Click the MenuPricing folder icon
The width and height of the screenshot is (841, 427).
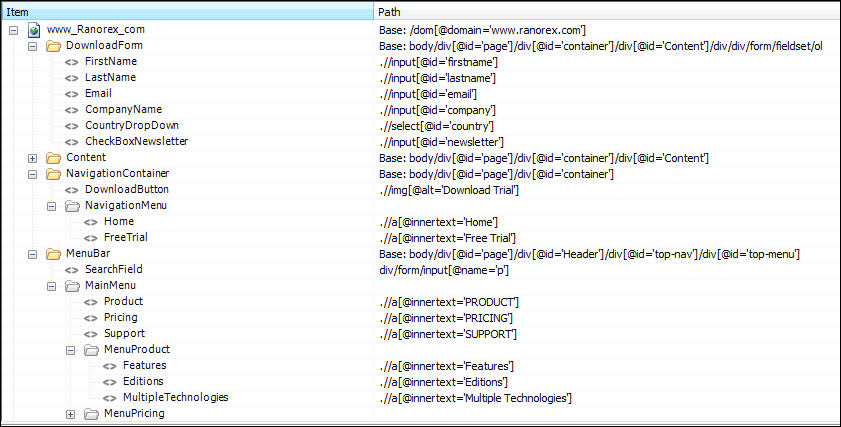pyautogui.click(x=91, y=414)
